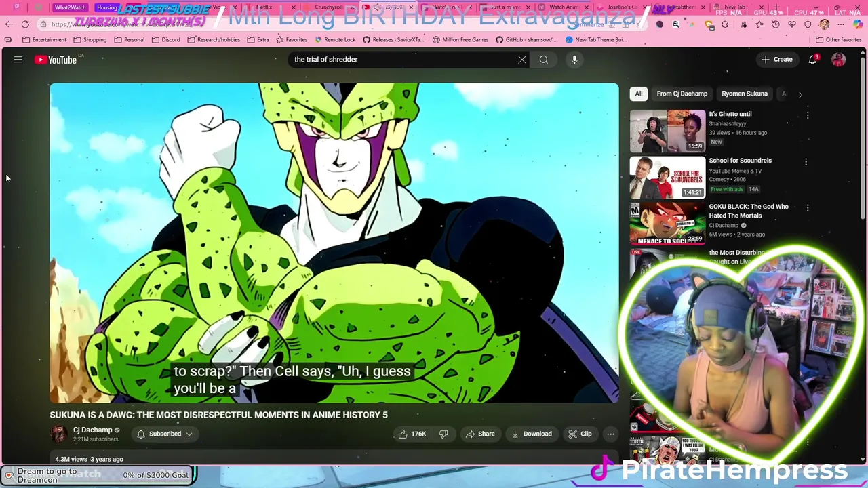Viewport: 868px width, 488px height.
Task: Like the video with thumbs up
Action: coord(412,434)
